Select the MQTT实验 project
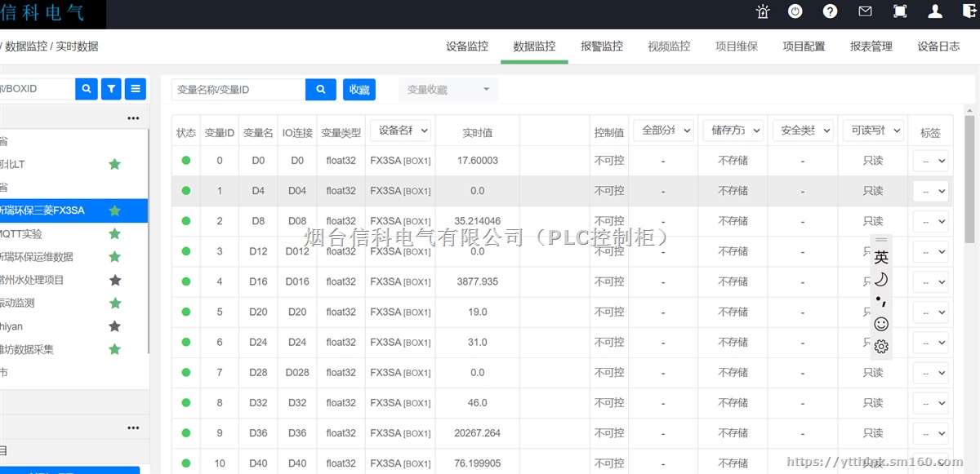 coord(21,233)
